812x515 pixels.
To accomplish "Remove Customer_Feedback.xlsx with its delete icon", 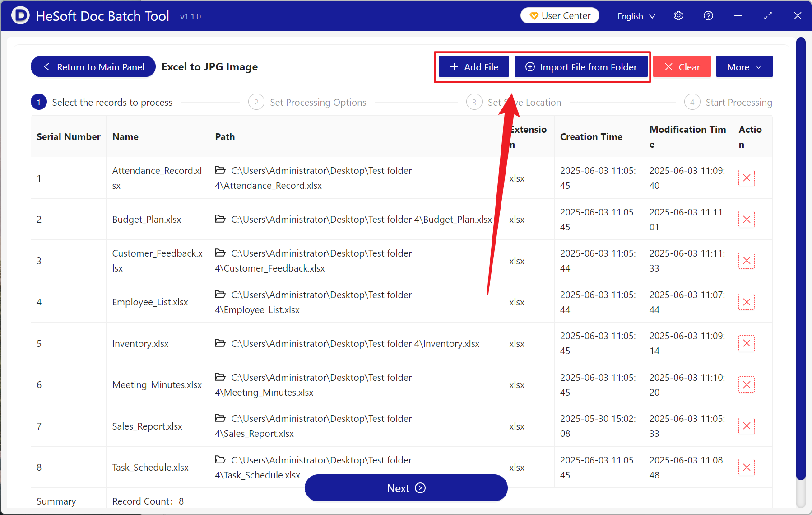I will 747,261.
